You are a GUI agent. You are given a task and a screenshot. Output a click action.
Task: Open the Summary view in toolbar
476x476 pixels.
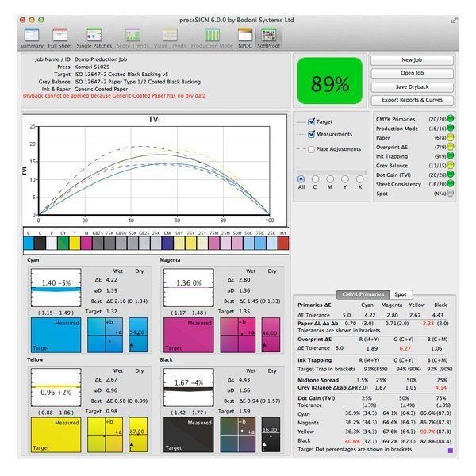pos(32,36)
